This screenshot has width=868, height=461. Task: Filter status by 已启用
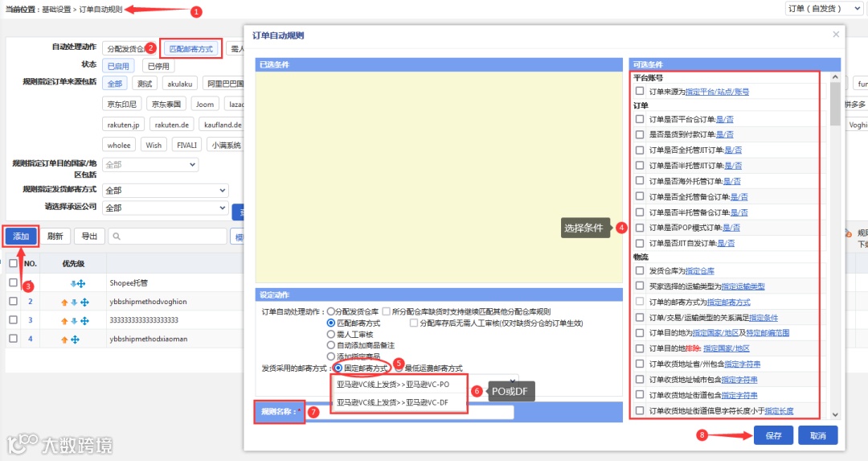point(118,66)
